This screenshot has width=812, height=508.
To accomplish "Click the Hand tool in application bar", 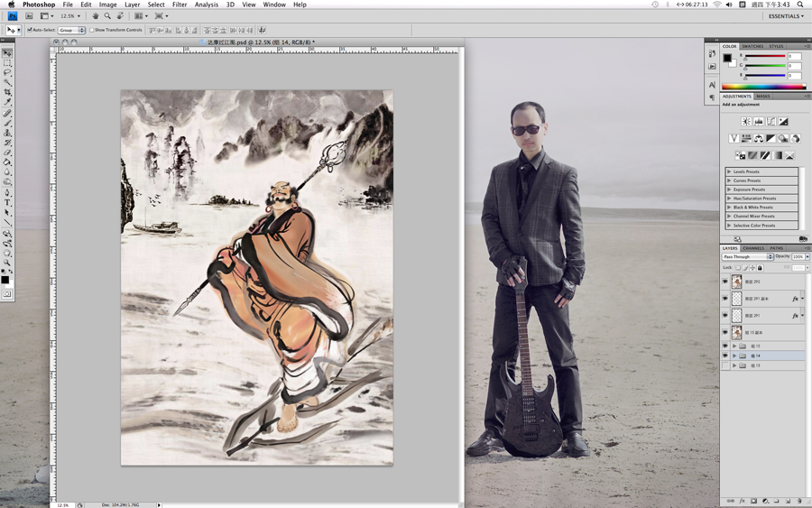I will tap(96, 16).
